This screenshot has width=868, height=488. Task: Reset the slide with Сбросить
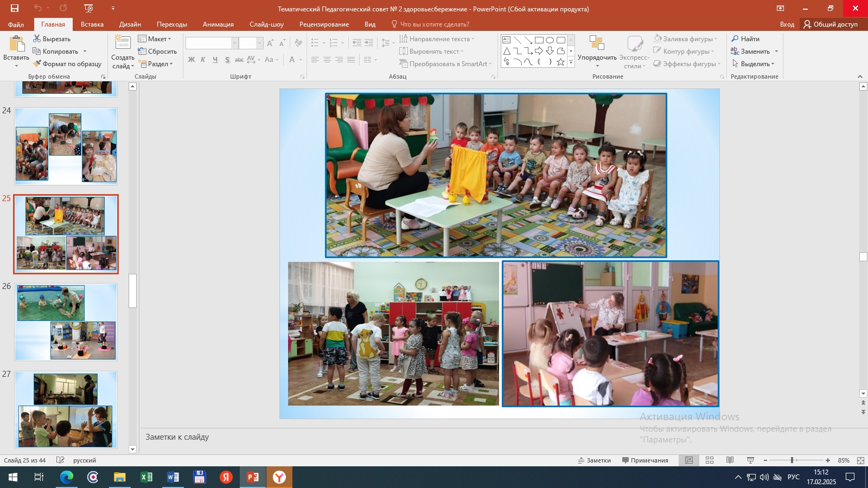point(157,52)
